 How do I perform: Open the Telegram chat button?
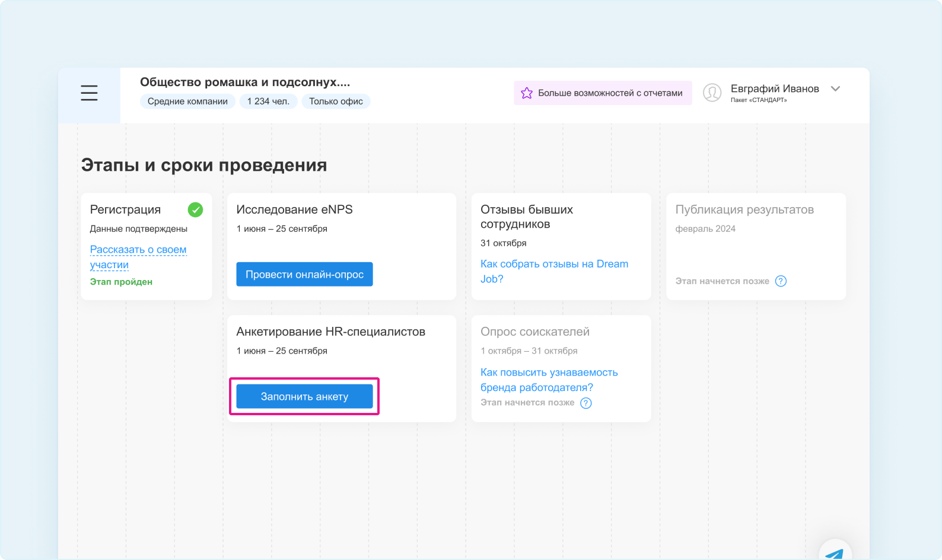click(x=835, y=552)
